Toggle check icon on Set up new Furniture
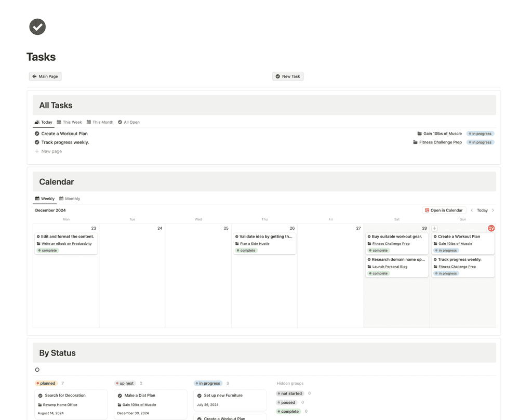The height and width of the screenshot is (420, 532). pyautogui.click(x=199, y=396)
